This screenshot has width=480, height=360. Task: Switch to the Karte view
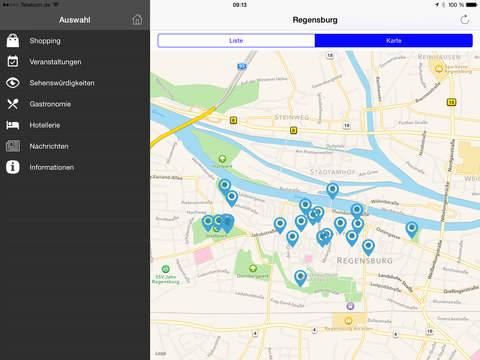[394, 41]
